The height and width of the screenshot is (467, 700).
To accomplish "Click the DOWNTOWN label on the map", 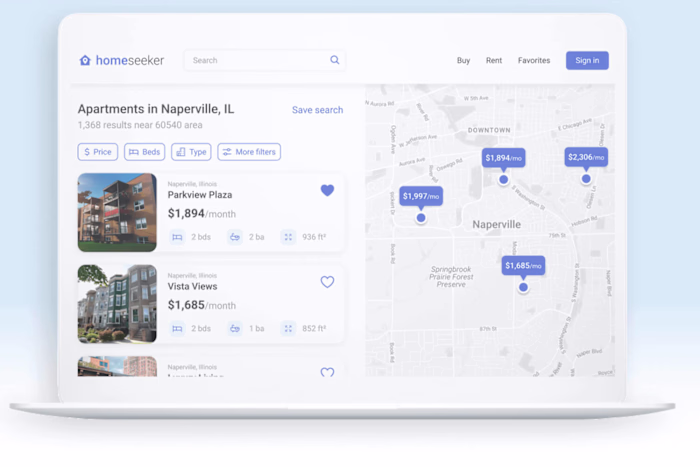I will point(489,130).
